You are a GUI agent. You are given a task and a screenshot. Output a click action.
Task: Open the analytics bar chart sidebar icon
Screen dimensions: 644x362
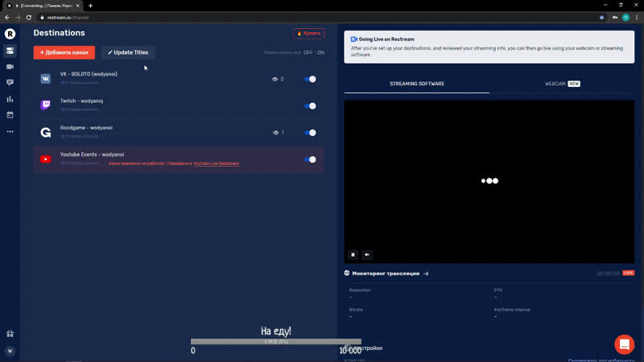tap(10, 99)
